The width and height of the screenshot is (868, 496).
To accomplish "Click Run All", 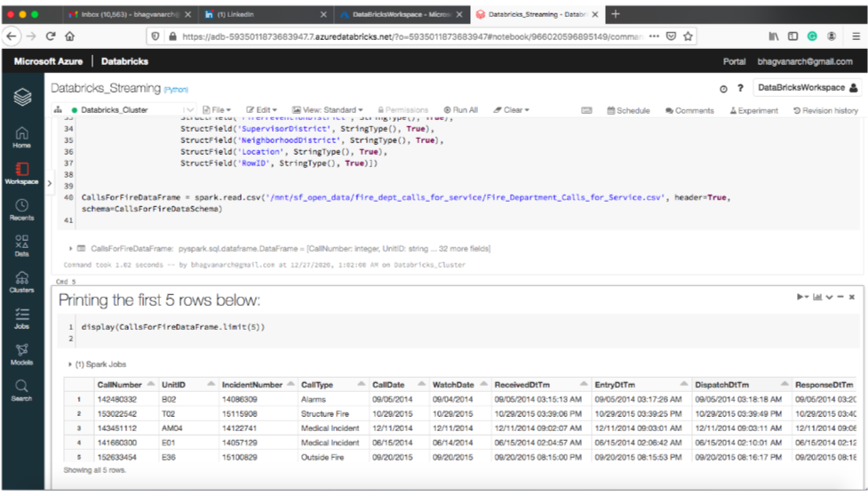I will click(x=460, y=109).
